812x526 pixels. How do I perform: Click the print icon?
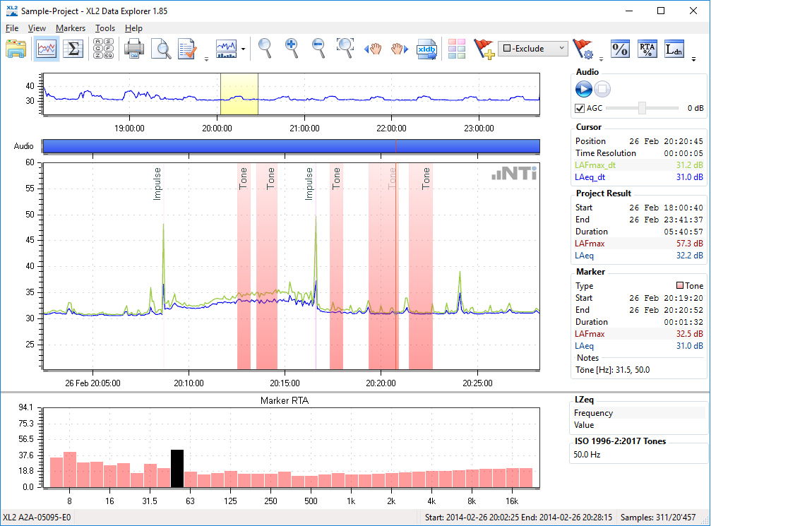pos(135,49)
